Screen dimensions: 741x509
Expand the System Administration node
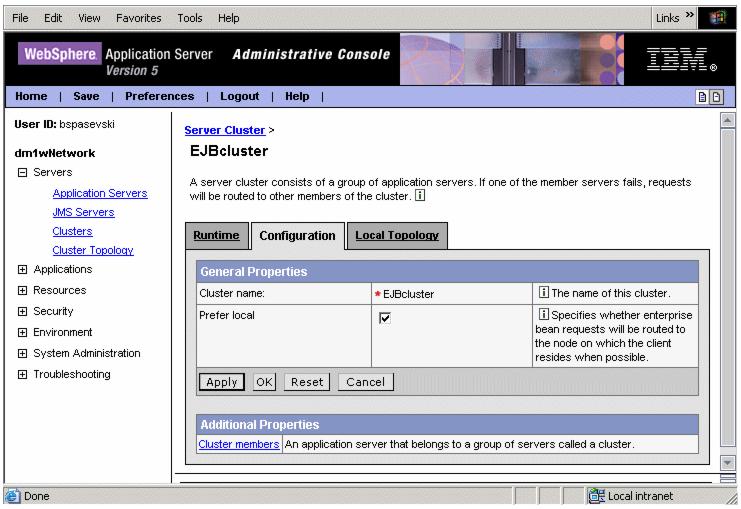coord(22,354)
